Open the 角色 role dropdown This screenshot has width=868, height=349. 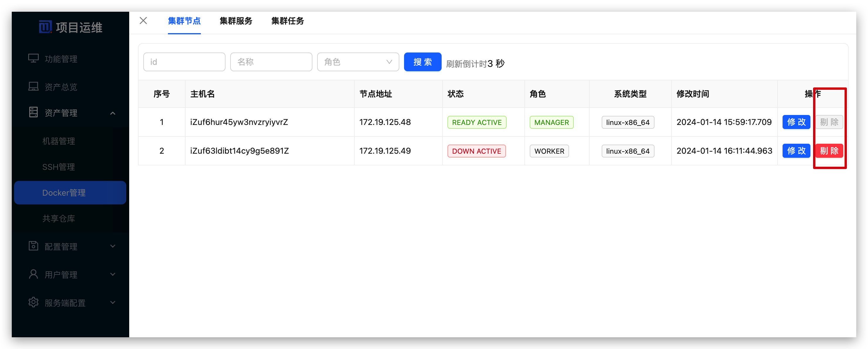click(x=358, y=62)
